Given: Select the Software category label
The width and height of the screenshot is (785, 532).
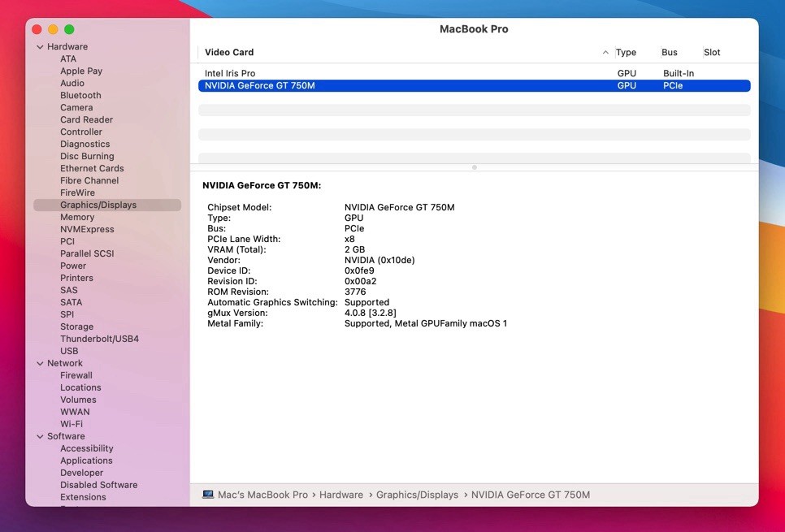Looking at the screenshot, I should (x=66, y=436).
